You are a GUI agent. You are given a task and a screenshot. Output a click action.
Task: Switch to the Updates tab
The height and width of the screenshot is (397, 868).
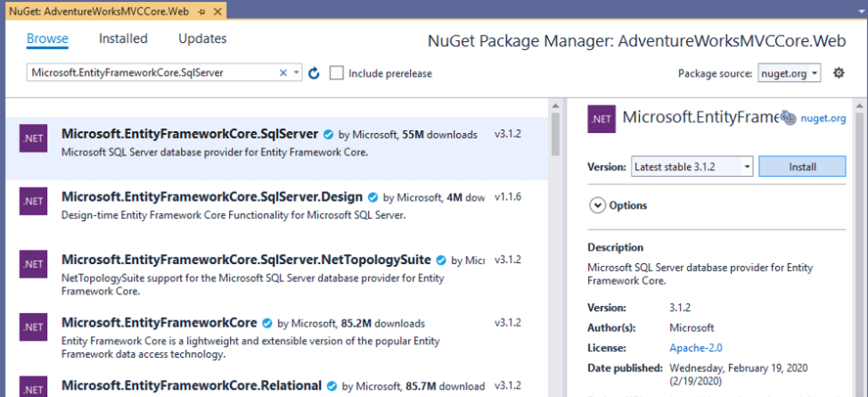202,38
